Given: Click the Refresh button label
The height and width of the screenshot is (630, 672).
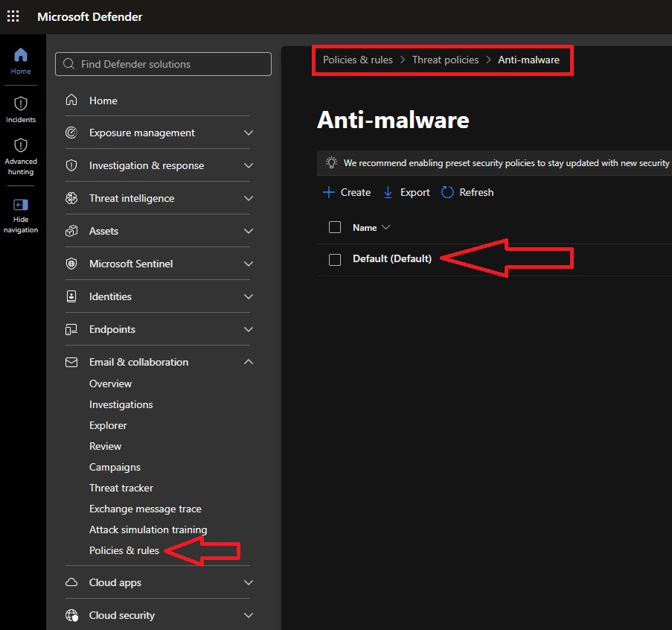Looking at the screenshot, I should [x=476, y=192].
